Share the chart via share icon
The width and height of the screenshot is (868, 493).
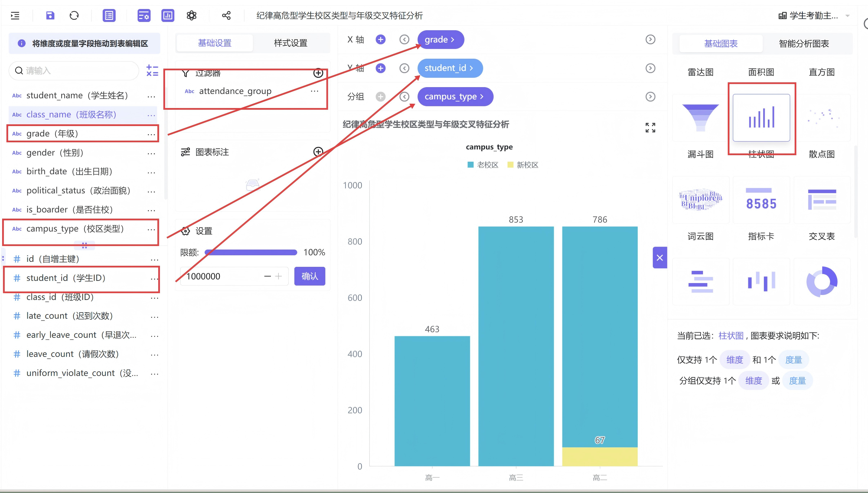tap(226, 15)
